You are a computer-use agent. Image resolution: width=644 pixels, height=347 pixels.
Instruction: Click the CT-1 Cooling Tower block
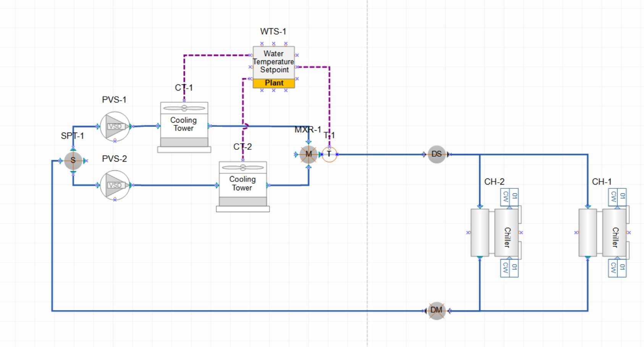[184, 124]
